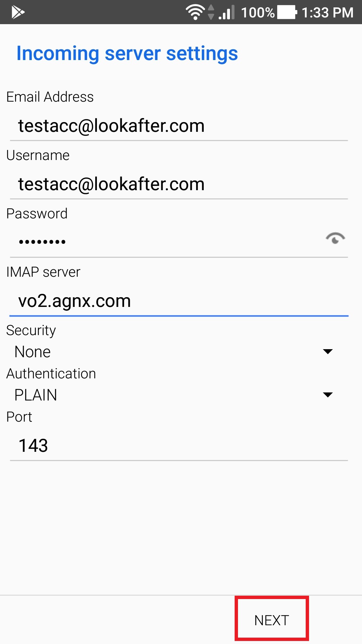
Task: Tap the Incoming server settings heading
Action: pyautogui.click(x=127, y=54)
